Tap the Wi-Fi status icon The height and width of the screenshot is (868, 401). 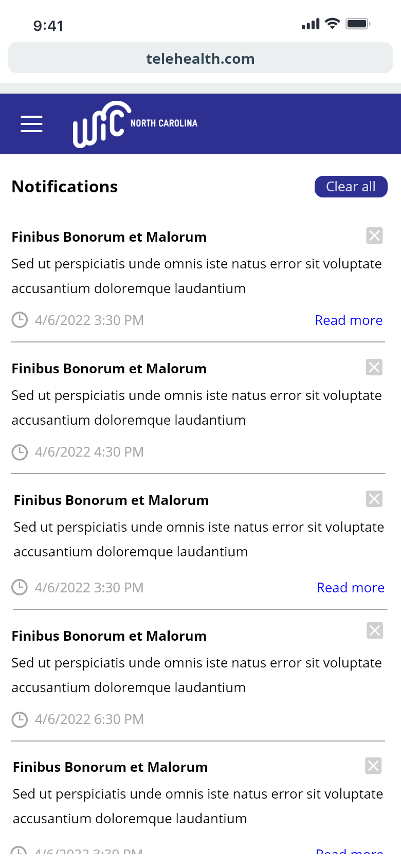(333, 24)
